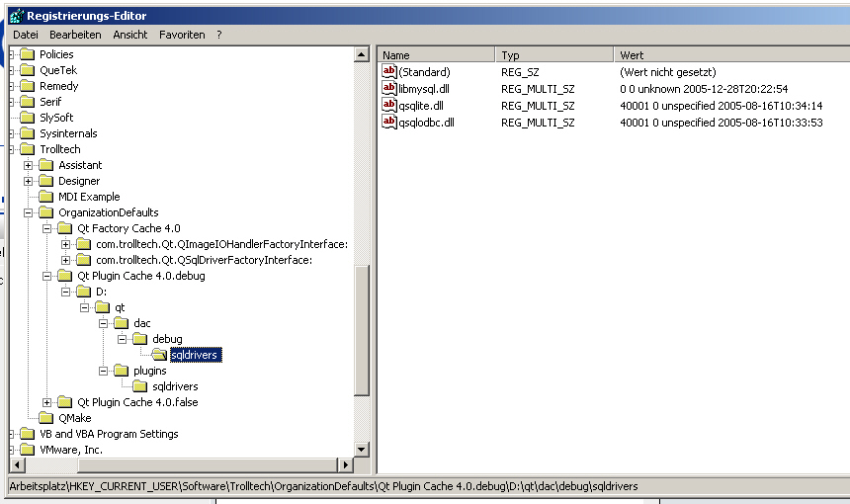This screenshot has height=504, width=850.
Task: Expand the Designer key
Action: (29, 181)
